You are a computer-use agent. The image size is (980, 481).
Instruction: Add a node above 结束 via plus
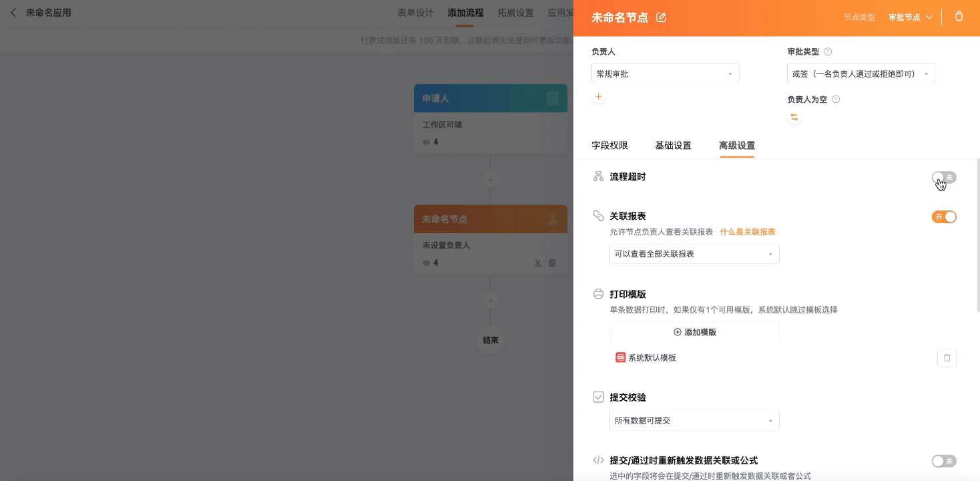[x=491, y=301]
